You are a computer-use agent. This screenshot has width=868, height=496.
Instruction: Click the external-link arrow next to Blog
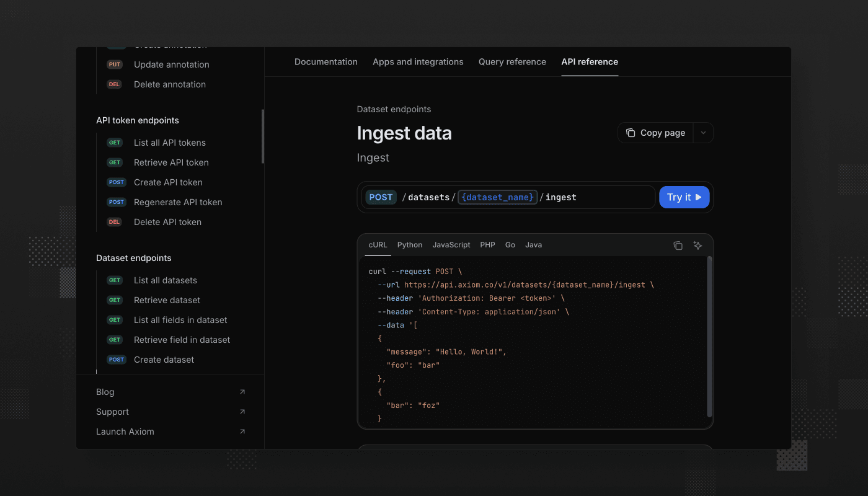pos(242,392)
